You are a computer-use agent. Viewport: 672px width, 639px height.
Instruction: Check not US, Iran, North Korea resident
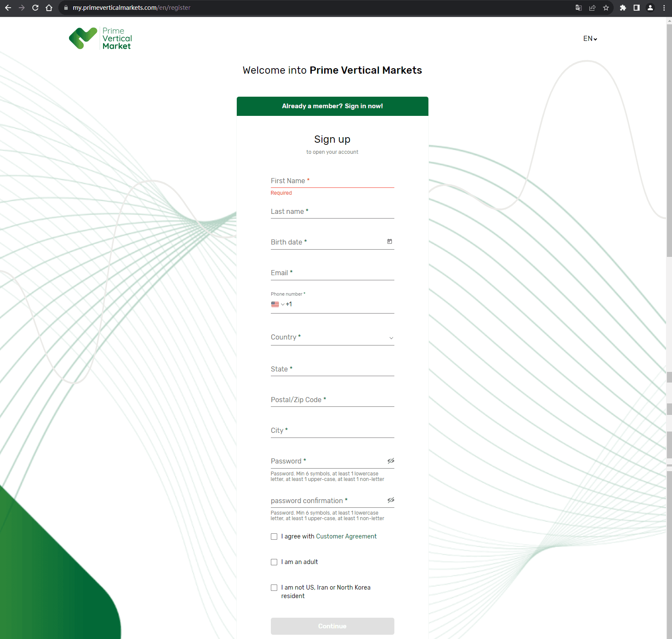[x=274, y=588]
